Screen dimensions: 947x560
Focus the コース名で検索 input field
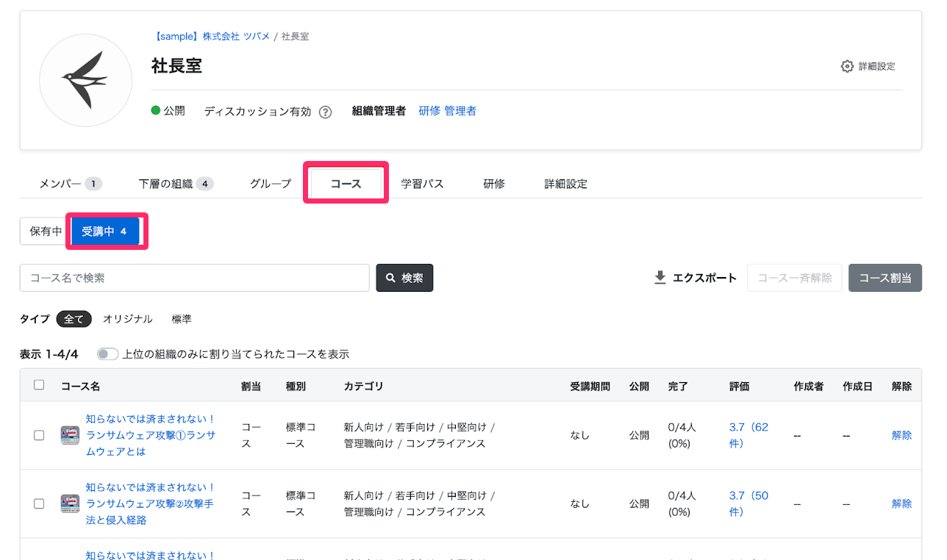point(194,278)
